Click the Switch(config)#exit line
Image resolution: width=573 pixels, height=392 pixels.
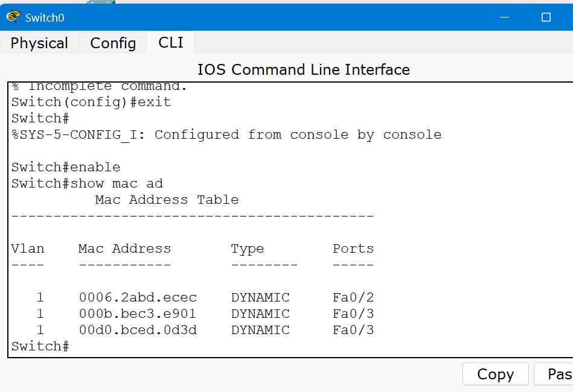pyautogui.click(x=91, y=102)
